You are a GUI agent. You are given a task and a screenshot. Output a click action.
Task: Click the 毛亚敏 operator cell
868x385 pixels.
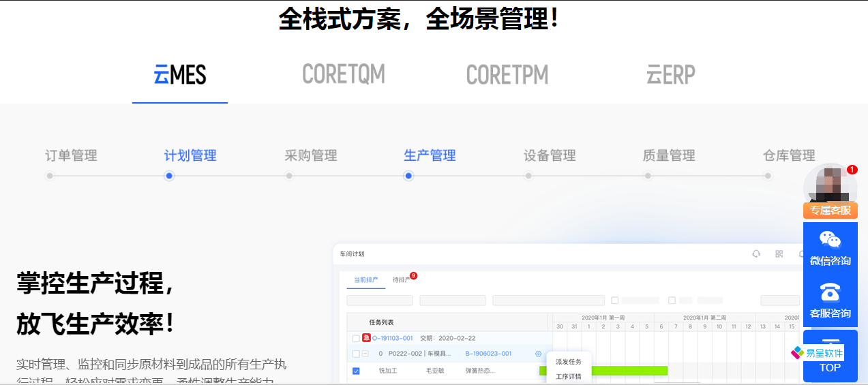(435, 371)
